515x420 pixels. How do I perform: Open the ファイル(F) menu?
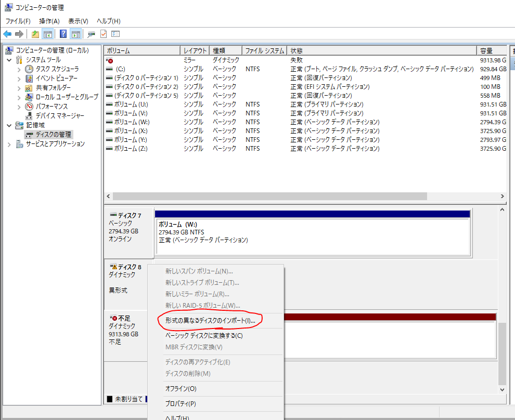coord(18,21)
